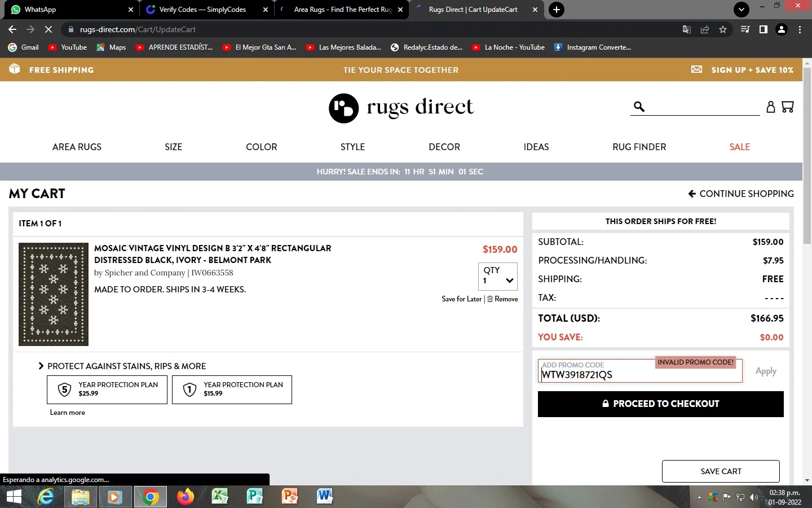The height and width of the screenshot is (508, 812).
Task: Click Save Cart button
Action: 721,471
